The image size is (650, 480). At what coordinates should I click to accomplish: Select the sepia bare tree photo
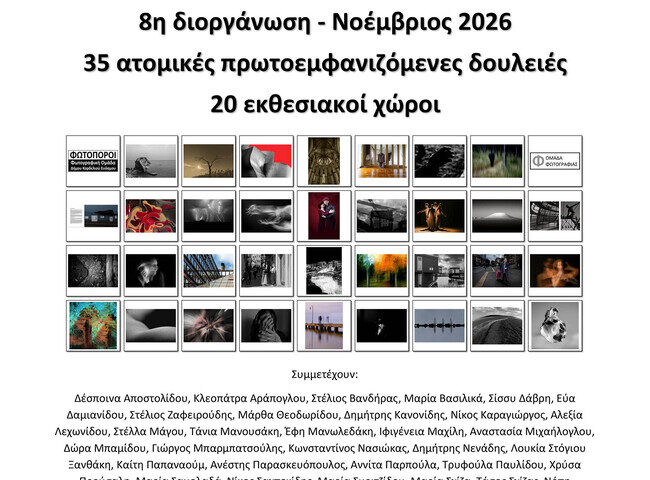[209, 161]
